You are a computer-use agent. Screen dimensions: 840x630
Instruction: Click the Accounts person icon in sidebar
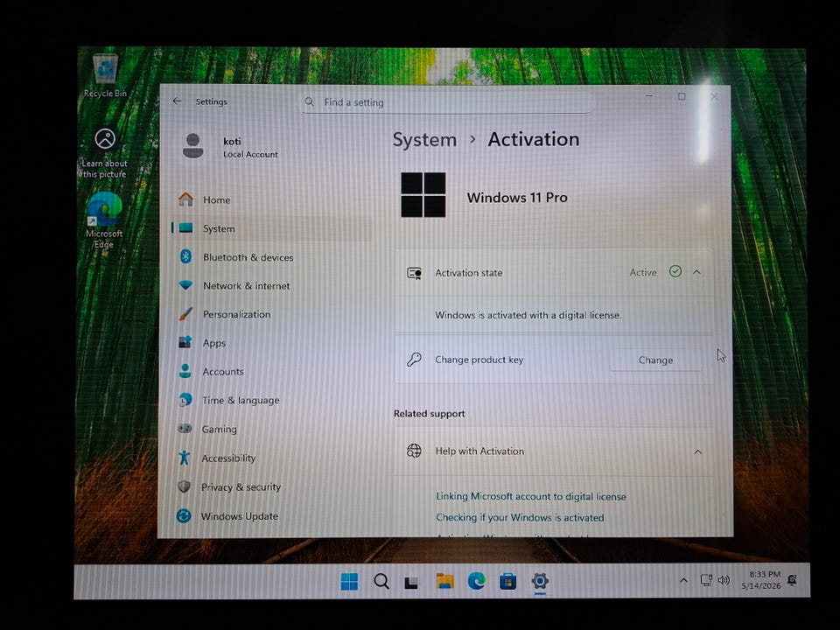[185, 371]
